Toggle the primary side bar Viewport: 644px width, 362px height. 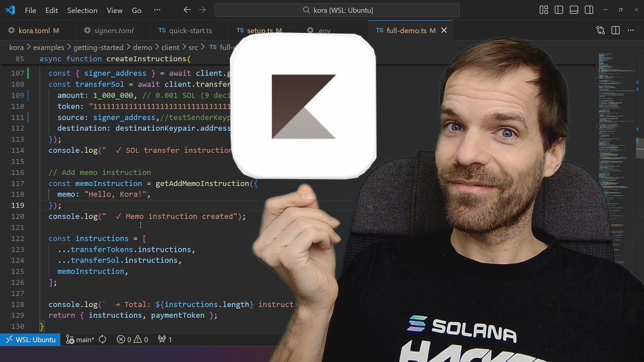coord(558,10)
